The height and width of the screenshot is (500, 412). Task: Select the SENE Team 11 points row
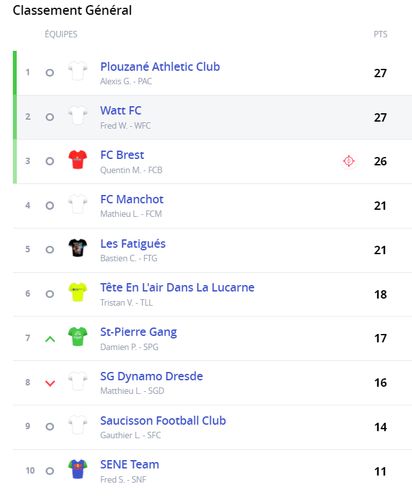point(212,471)
